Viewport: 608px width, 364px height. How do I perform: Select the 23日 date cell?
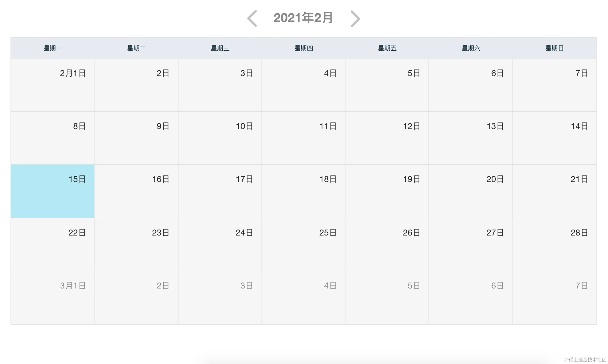click(x=136, y=244)
